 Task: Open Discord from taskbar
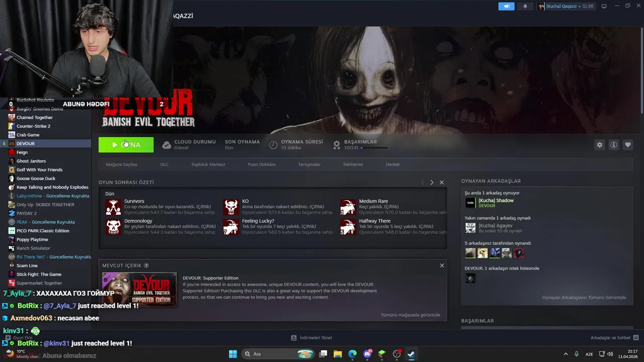[x=367, y=354]
